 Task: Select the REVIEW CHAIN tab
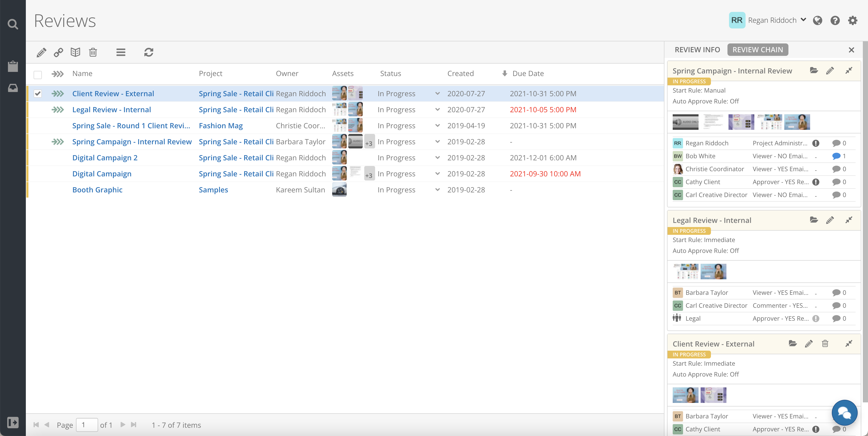coord(757,50)
